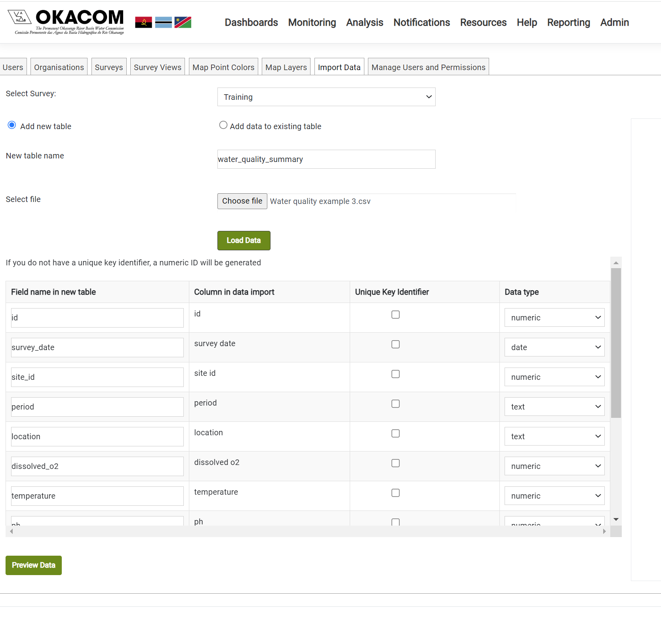Screen dimensions: 661x644
Task: Tick unique key checkbox for id row
Action: point(395,314)
